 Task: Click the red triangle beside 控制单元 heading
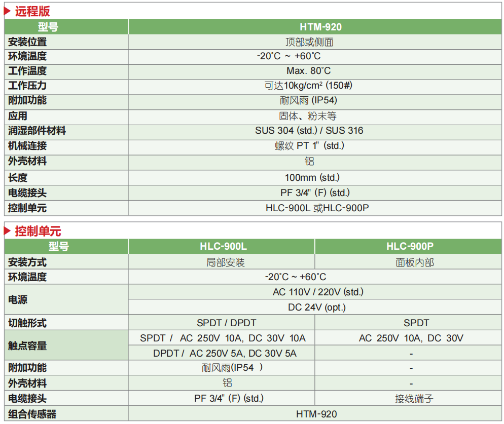point(8,230)
